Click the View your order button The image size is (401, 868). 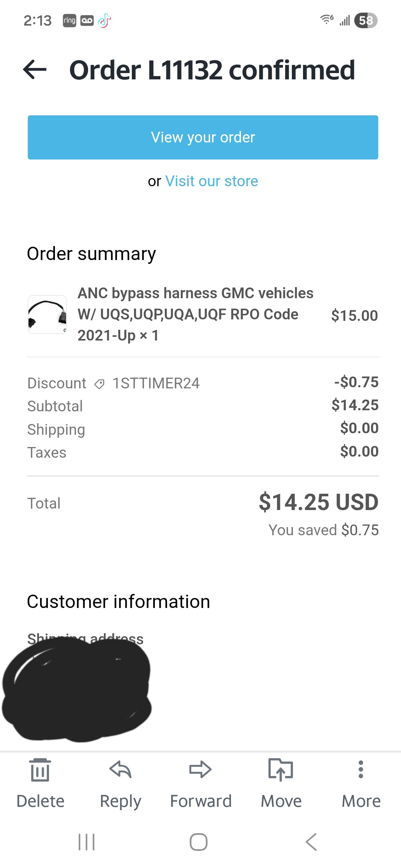tap(203, 137)
